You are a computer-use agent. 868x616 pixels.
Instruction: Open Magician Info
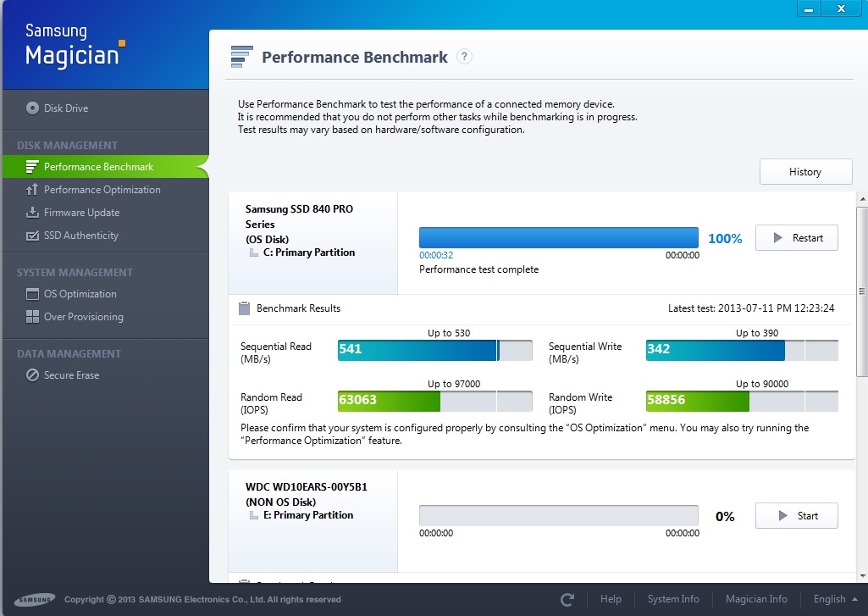point(756,599)
